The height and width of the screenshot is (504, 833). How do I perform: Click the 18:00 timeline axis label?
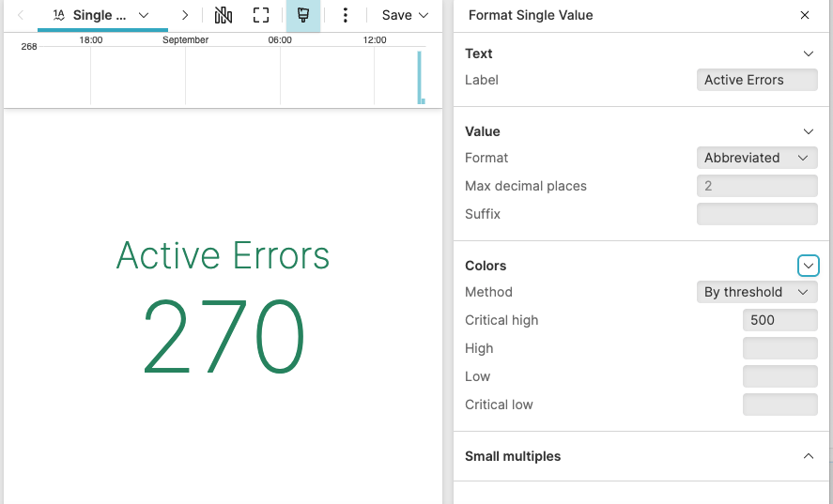tap(91, 39)
